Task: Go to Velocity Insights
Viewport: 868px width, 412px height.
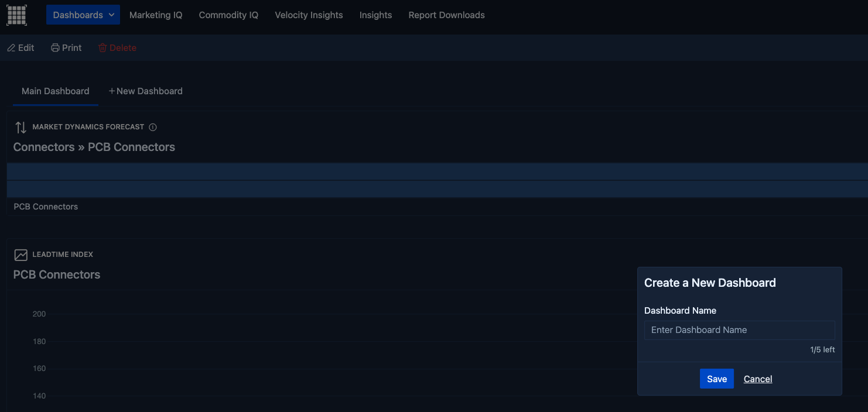Action: pyautogui.click(x=309, y=15)
